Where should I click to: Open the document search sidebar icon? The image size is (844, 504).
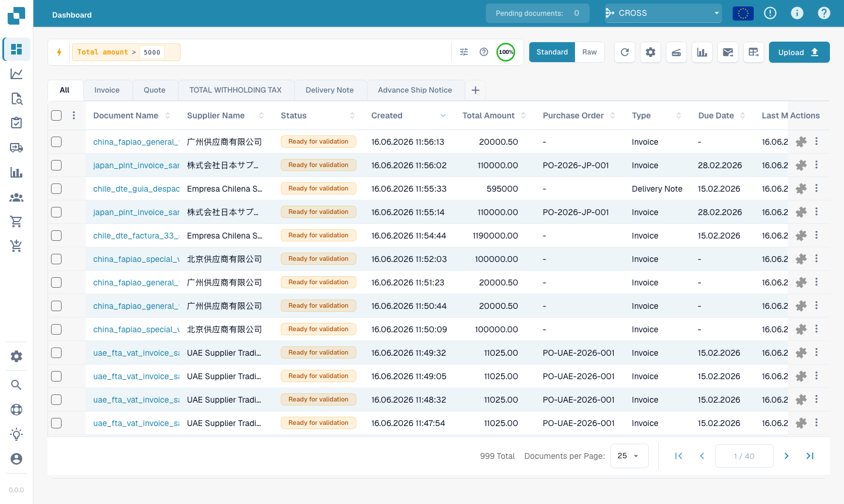pos(16,98)
